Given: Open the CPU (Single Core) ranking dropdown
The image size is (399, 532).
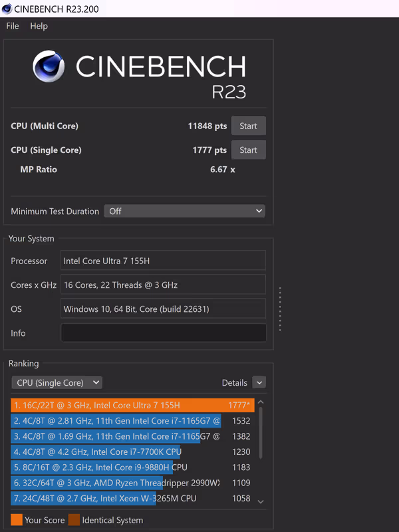Looking at the screenshot, I should pyautogui.click(x=57, y=382).
